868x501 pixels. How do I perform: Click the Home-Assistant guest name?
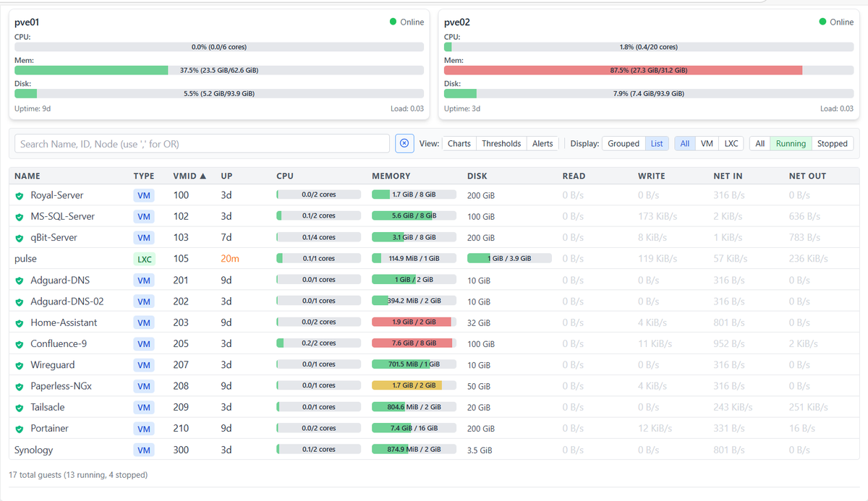coord(64,322)
